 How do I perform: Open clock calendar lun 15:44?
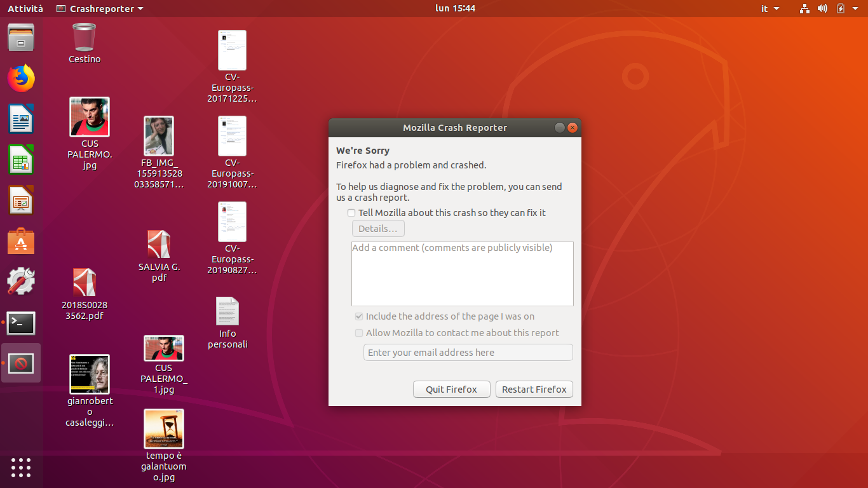pyautogui.click(x=455, y=8)
